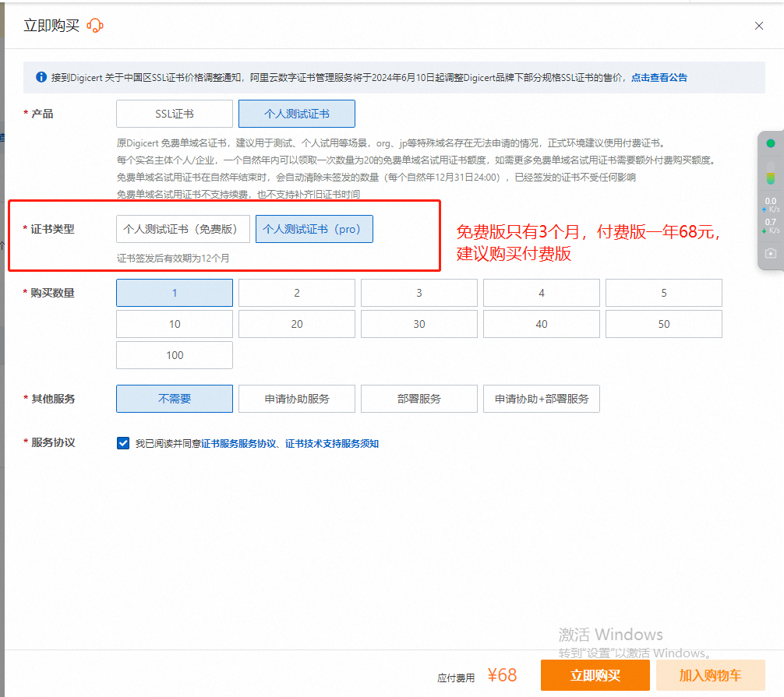Click the 加入购物车 button

710,675
